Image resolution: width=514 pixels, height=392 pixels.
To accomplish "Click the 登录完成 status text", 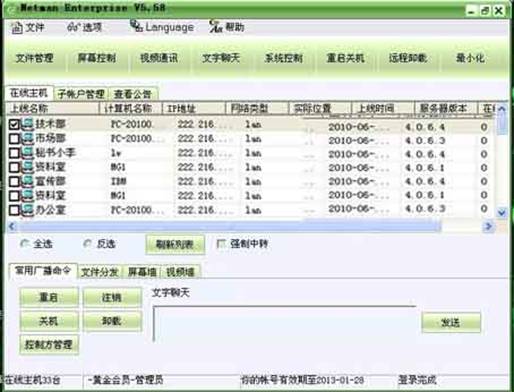I will [x=417, y=380].
